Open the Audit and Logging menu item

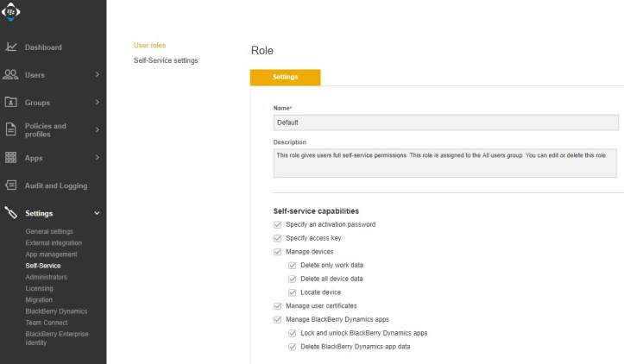56,185
